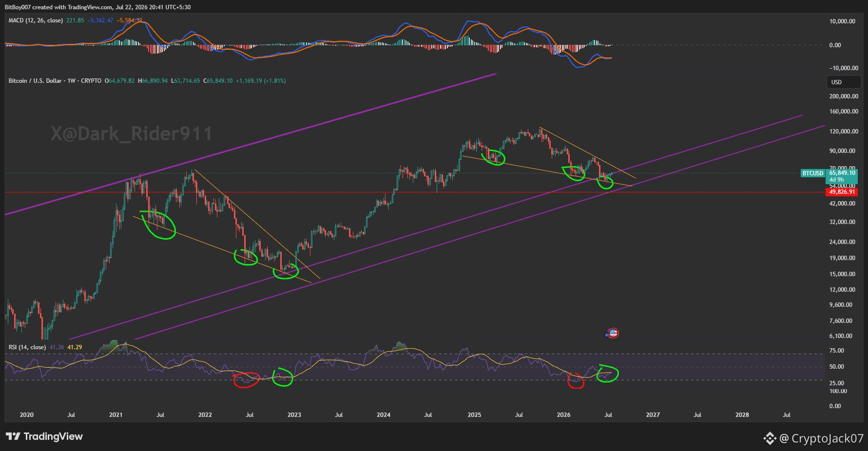Click the RSI 75.00 axis label
Screen dimensions: 868x451
pos(836,351)
